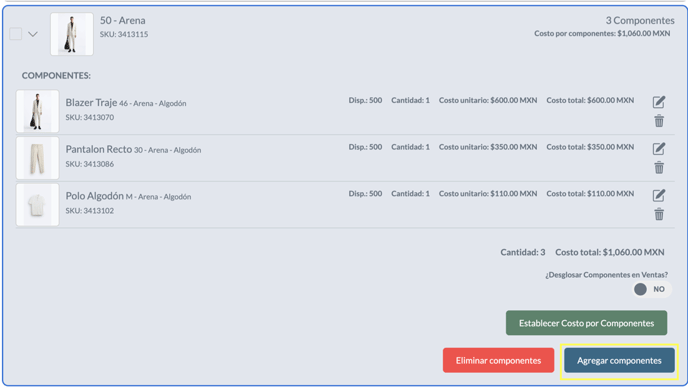Click the Eliminar componentes button
Viewport: 688px width, 392px height.
coord(498,360)
